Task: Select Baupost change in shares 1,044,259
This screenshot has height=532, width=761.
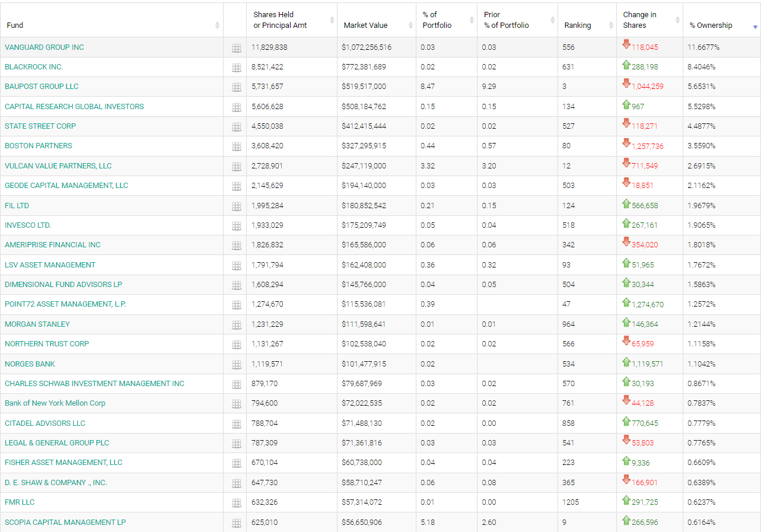Action: click(x=648, y=87)
